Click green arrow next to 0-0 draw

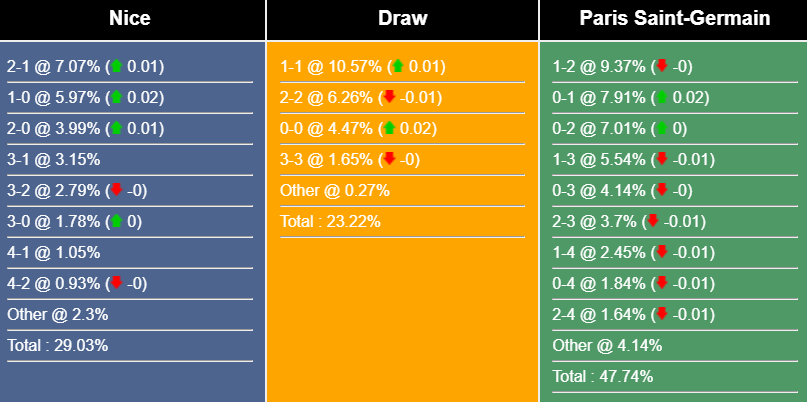coord(390,129)
